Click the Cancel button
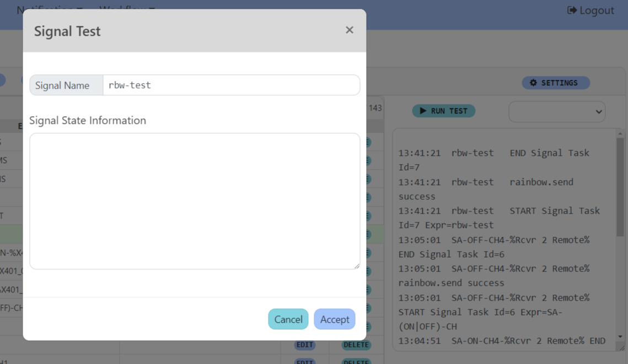The height and width of the screenshot is (364, 628). click(x=288, y=319)
